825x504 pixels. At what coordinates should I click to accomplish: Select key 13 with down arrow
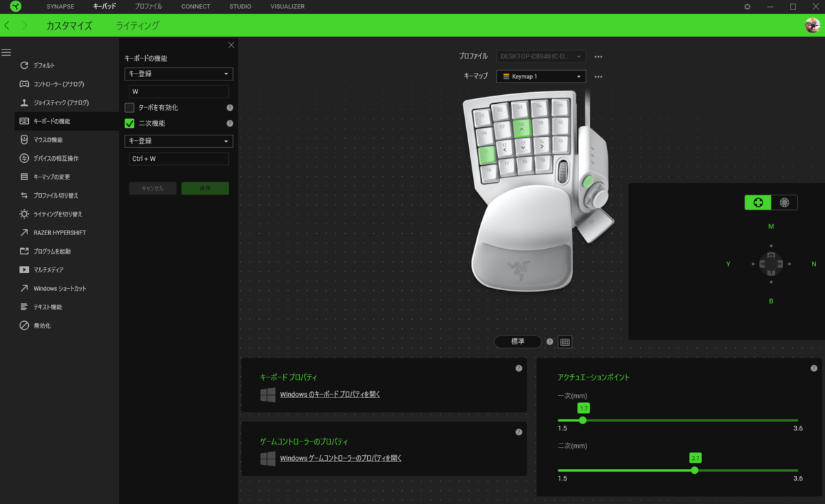click(523, 146)
